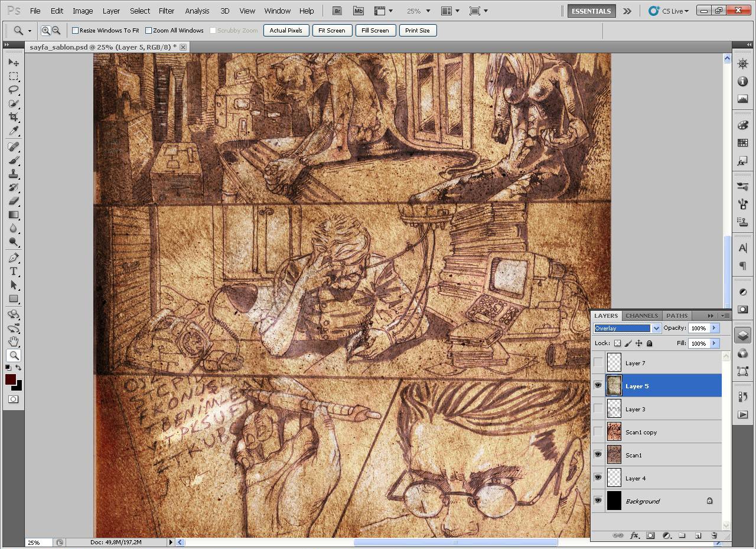
Task: Open the Filter menu
Action: tap(166, 11)
